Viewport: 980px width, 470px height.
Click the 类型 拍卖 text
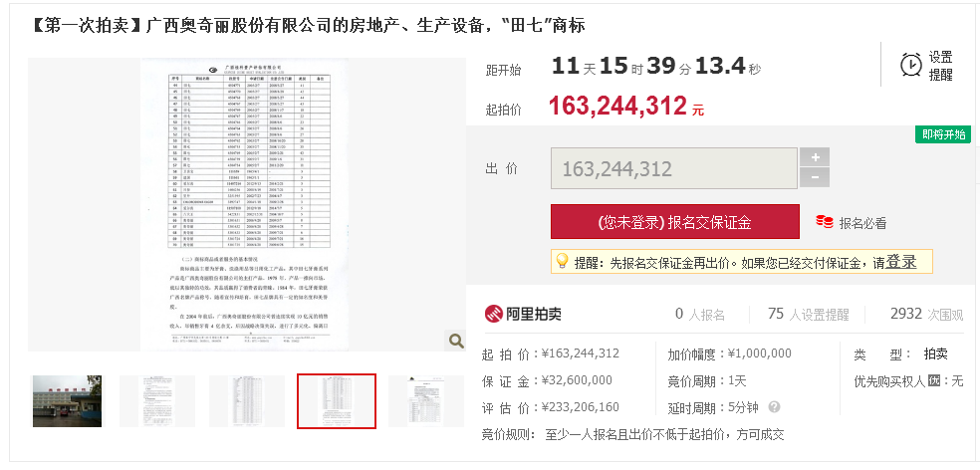click(900, 354)
